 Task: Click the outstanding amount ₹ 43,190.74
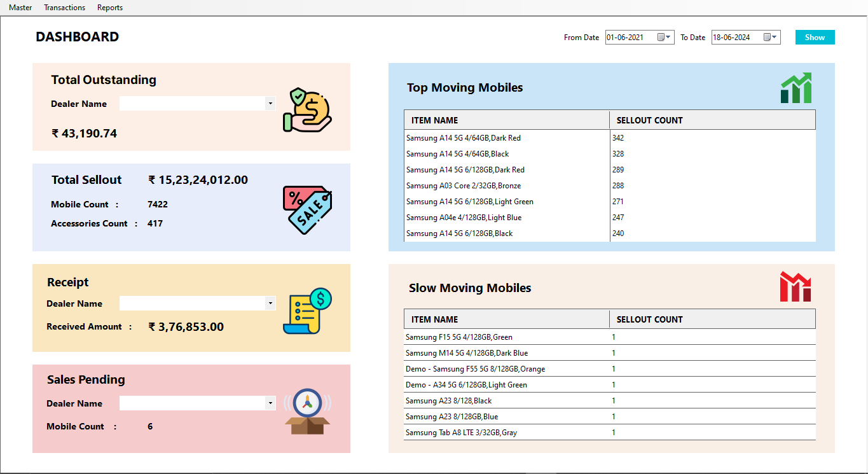tap(84, 134)
